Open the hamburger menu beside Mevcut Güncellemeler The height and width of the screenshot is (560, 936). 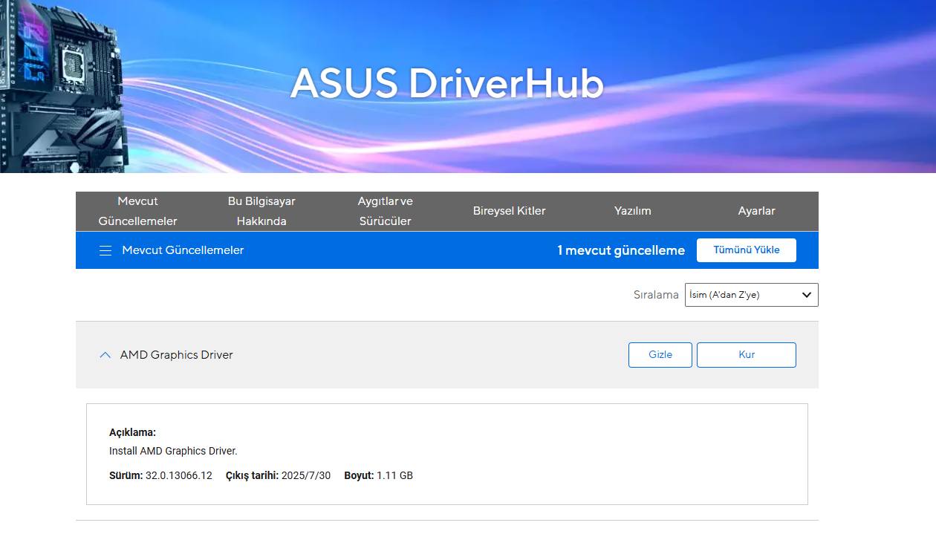tap(105, 250)
